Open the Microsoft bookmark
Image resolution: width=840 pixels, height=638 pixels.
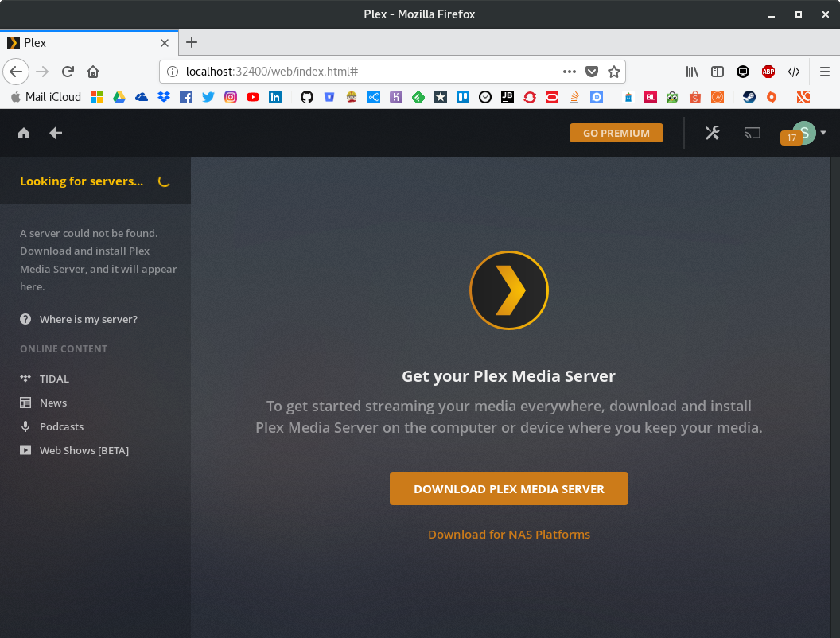click(96, 97)
